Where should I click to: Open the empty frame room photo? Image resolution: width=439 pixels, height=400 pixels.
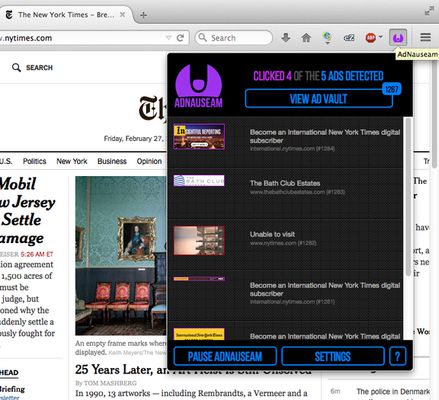click(121, 256)
